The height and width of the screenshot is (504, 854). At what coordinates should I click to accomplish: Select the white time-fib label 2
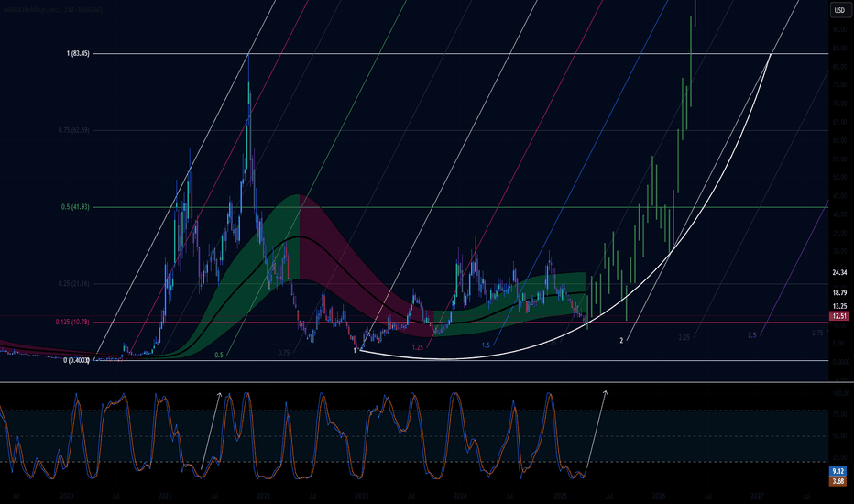[x=621, y=341]
